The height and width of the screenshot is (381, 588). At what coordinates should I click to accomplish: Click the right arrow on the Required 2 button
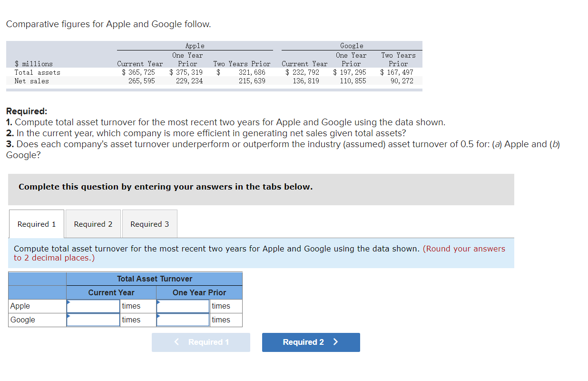click(335, 342)
